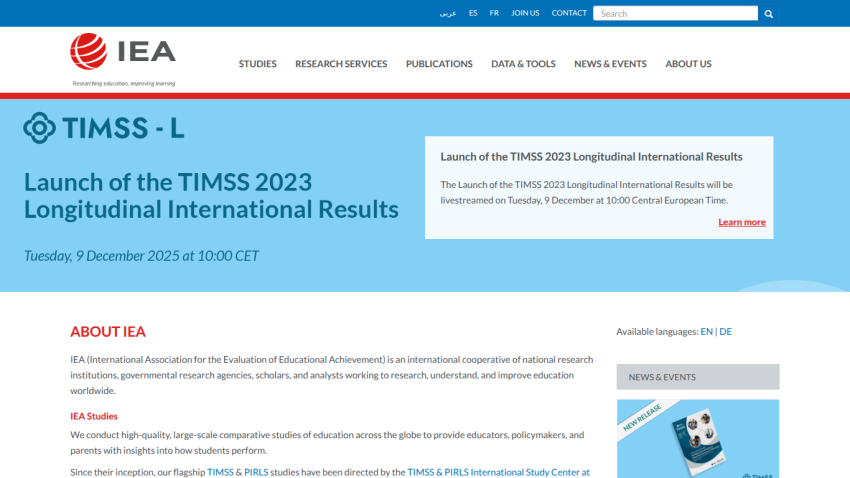Open the JOIN US link
This screenshot has width=850, height=478.
(x=525, y=13)
